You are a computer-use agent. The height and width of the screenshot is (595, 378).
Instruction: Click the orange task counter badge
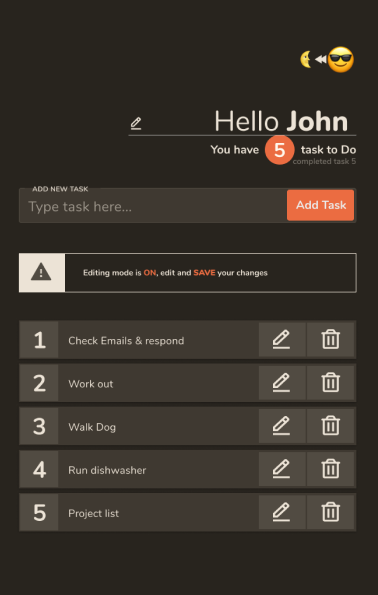click(x=280, y=150)
